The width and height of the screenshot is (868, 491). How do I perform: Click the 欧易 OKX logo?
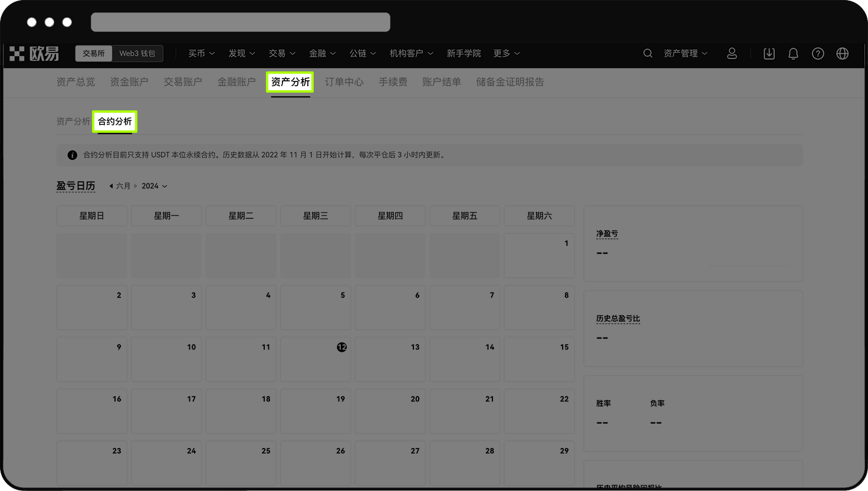point(34,53)
